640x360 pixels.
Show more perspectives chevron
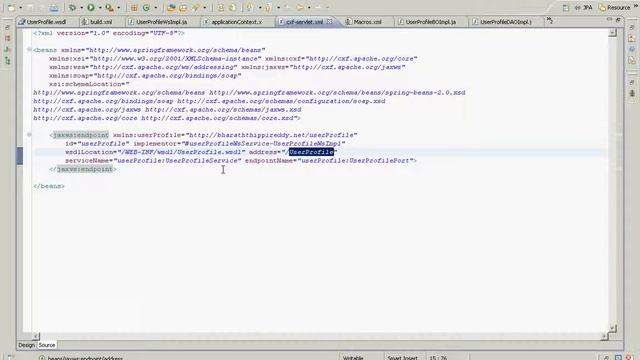pos(636,7)
